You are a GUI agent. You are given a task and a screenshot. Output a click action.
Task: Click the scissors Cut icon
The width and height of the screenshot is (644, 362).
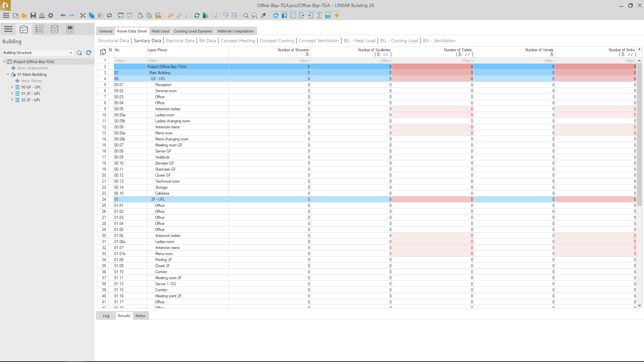click(x=83, y=16)
